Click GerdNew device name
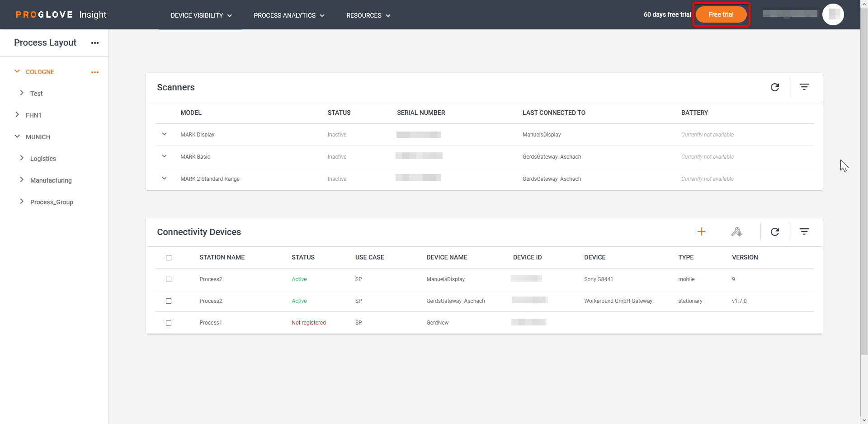Screen dimensions: 868x424 pos(437,323)
